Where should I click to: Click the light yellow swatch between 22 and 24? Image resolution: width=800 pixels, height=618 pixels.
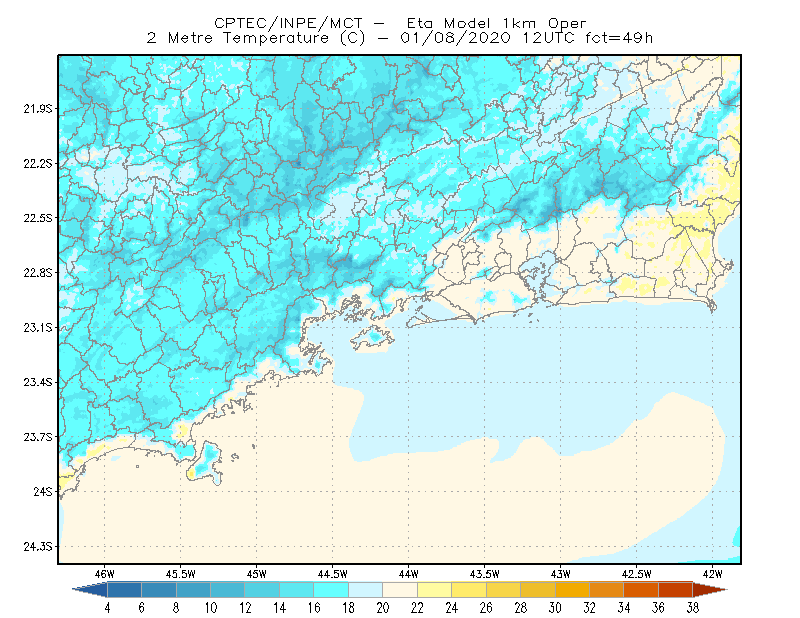tap(434, 590)
